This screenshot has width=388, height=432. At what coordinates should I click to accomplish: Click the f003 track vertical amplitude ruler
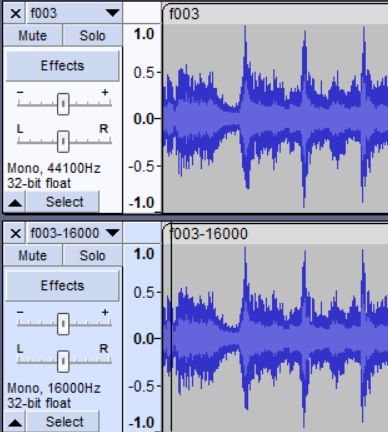pos(142,118)
